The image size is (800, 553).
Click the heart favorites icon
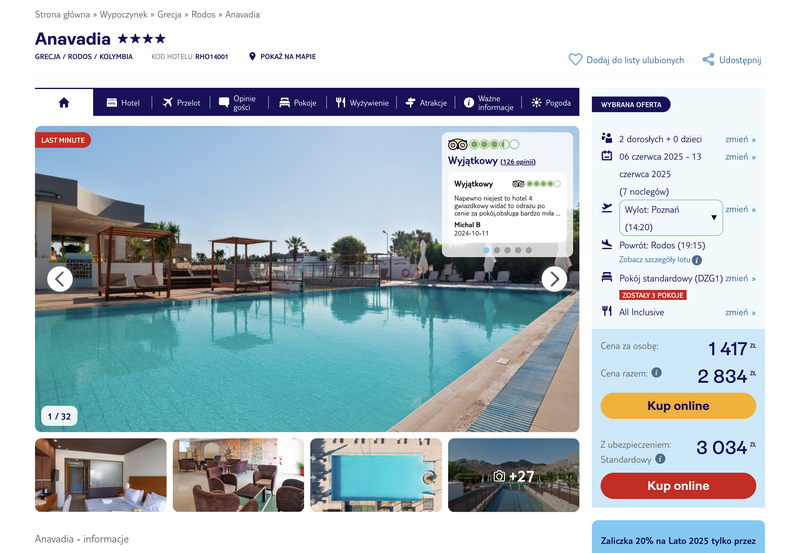pyautogui.click(x=575, y=60)
